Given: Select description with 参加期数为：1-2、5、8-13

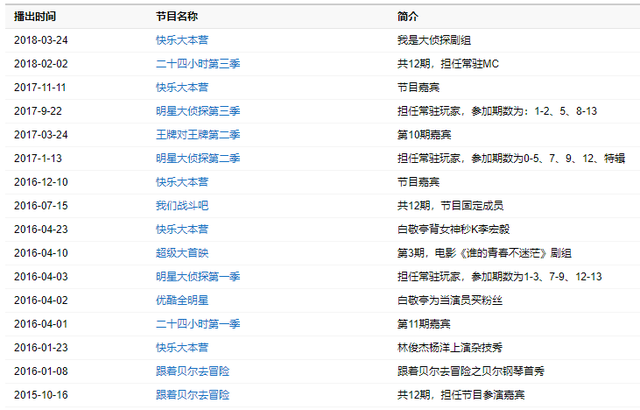Looking at the screenshot, I should click(x=497, y=111).
